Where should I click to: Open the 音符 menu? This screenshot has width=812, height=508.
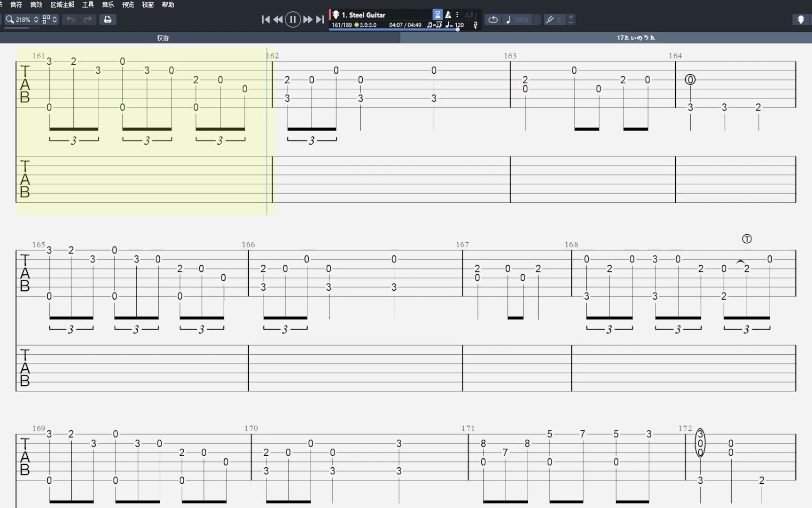point(16,5)
